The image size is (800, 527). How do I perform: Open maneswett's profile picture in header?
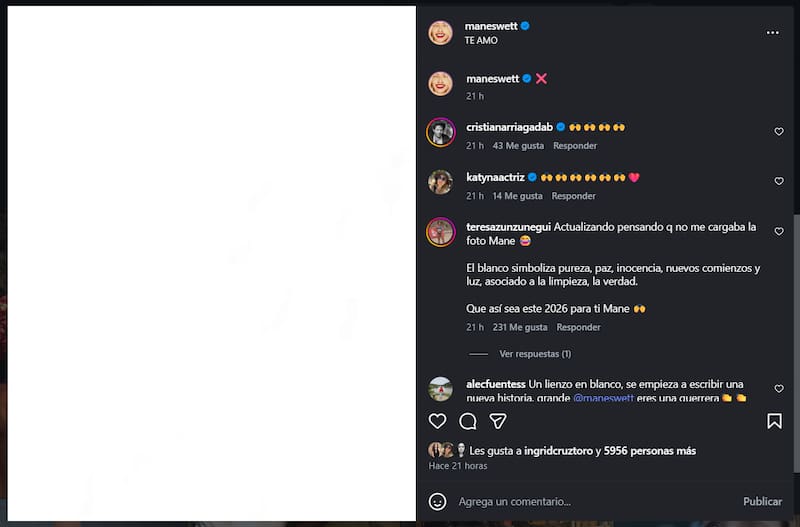tap(440, 32)
